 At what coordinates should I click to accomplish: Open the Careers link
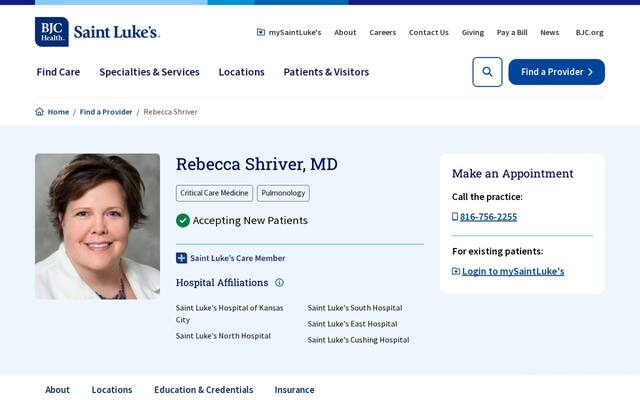382,32
